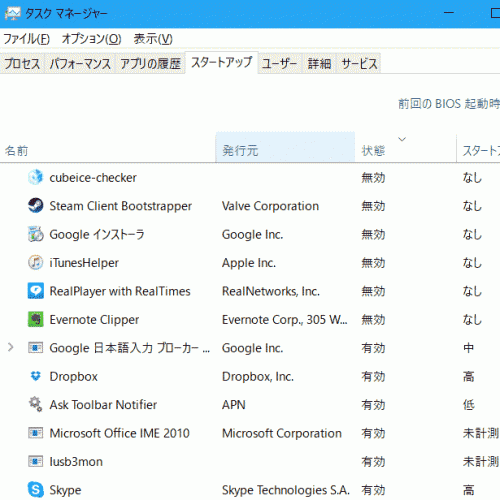
Task: Click the 前回の BIOS 起動時 label
Action: [x=449, y=104]
